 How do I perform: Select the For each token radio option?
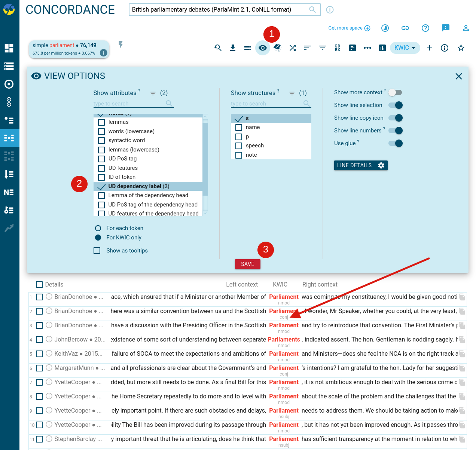tap(98, 228)
